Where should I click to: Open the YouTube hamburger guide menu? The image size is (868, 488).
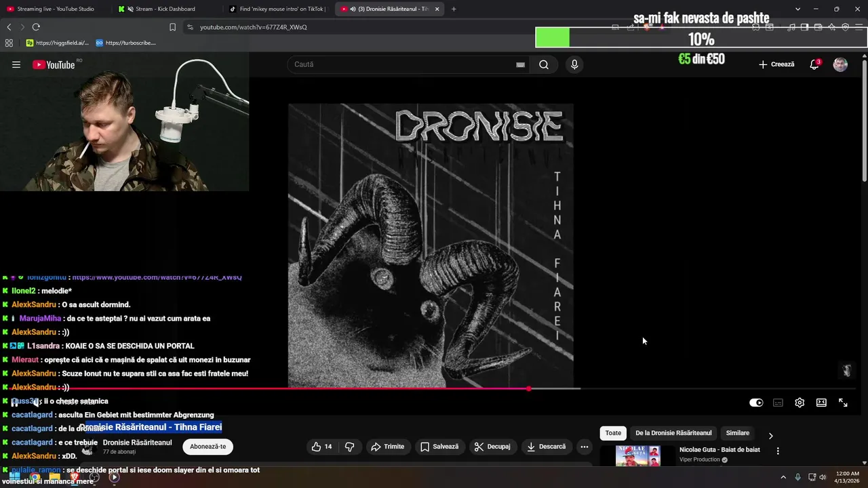16,64
